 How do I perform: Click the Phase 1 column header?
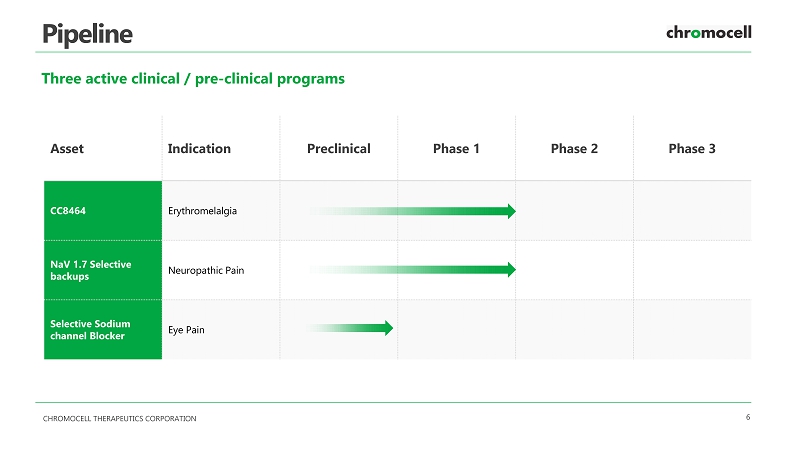click(x=456, y=149)
